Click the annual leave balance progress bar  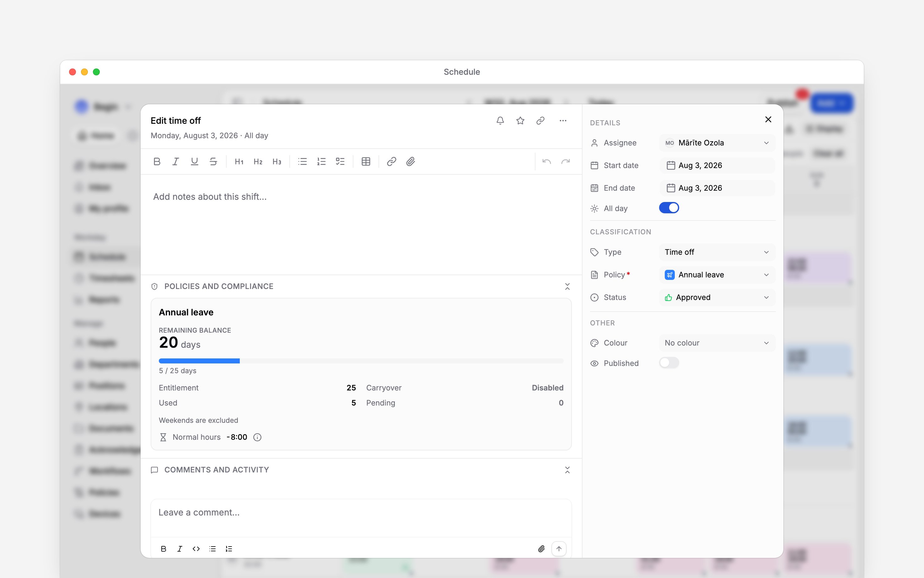[x=361, y=361]
